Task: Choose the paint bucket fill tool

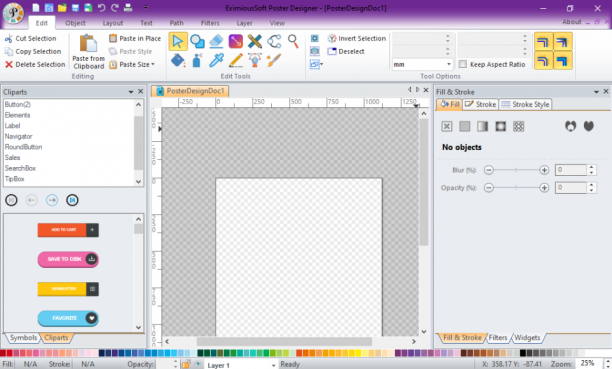Action: click(x=178, y=61)
